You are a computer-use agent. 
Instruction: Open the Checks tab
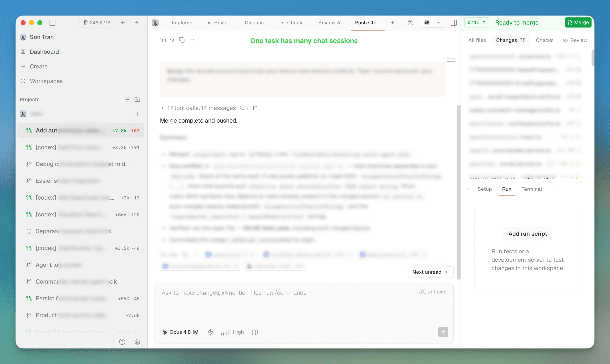click(545, 40)
